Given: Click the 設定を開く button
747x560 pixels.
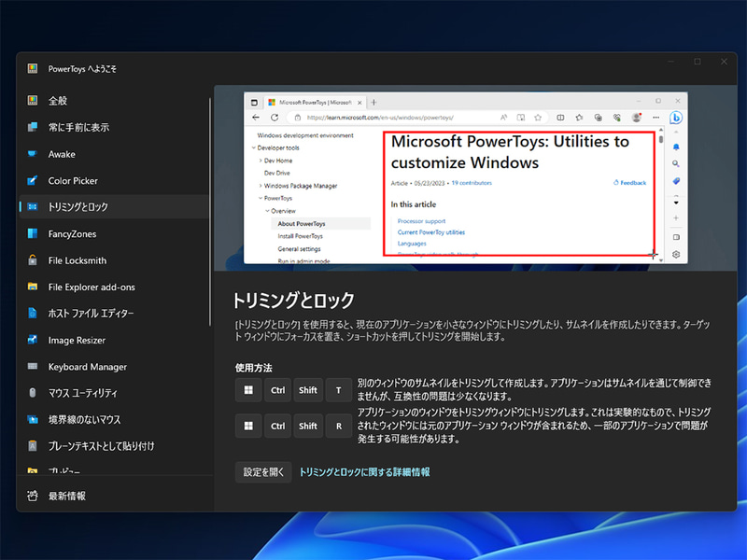Looking at the screenshot, I should [x=263, y=472].
